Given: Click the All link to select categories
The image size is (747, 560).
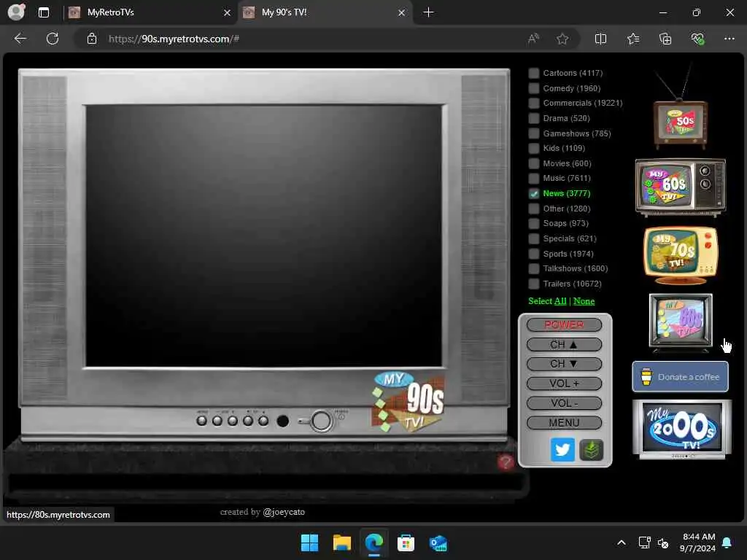Looking at the screenshot, I should pos(560,301).
